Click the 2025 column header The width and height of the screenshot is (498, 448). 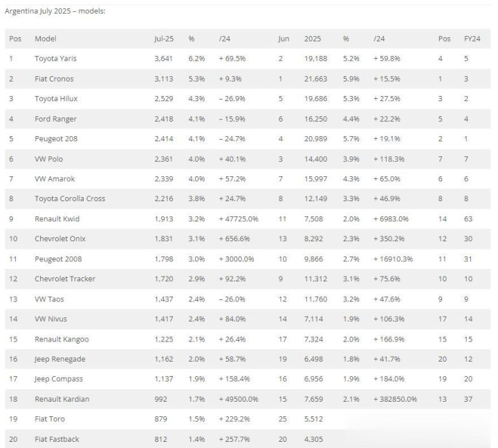tap(312, 39)
